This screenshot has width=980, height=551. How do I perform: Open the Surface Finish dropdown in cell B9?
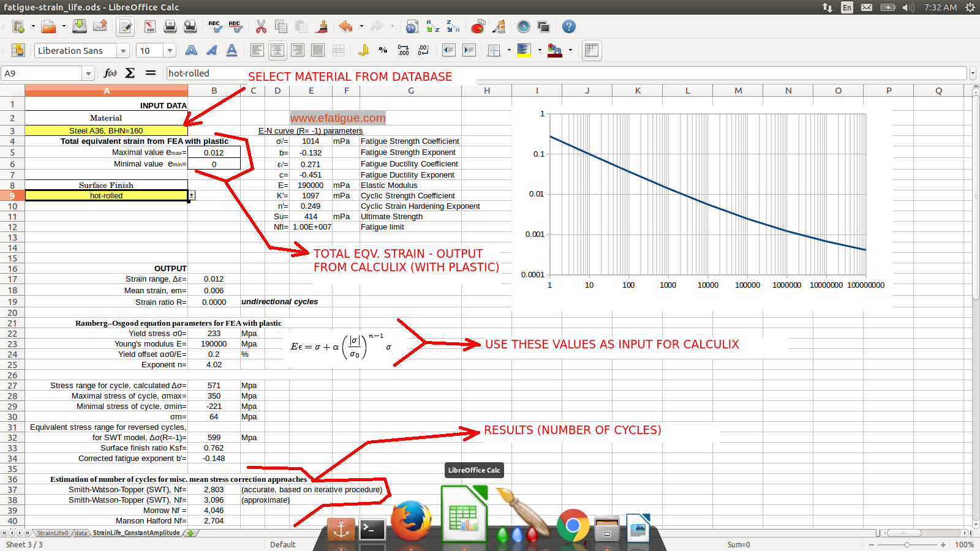click(x=191, y=195)
